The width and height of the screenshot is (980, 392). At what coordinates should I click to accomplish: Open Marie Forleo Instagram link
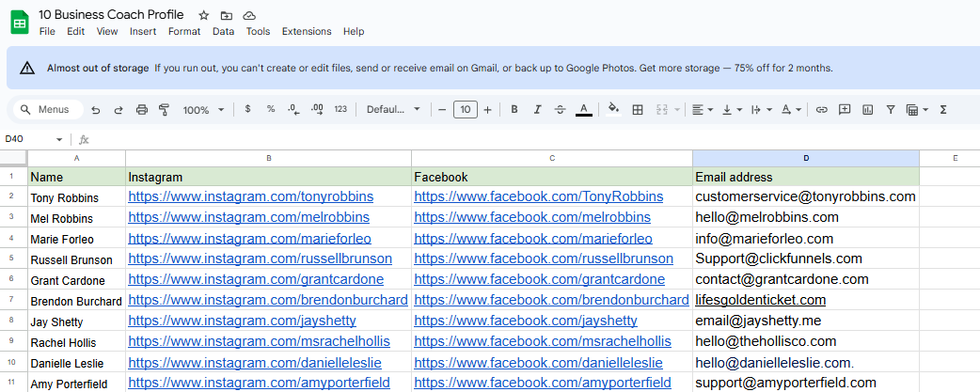click(x=249, y=239)
